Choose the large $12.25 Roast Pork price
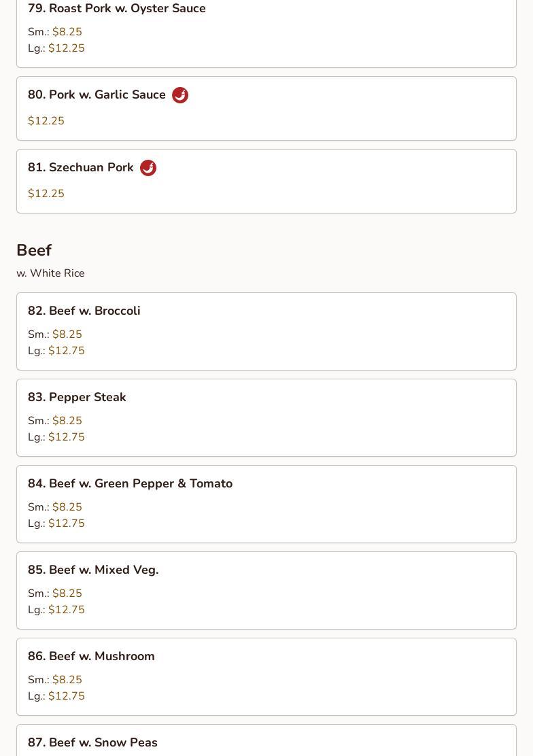 67,48
